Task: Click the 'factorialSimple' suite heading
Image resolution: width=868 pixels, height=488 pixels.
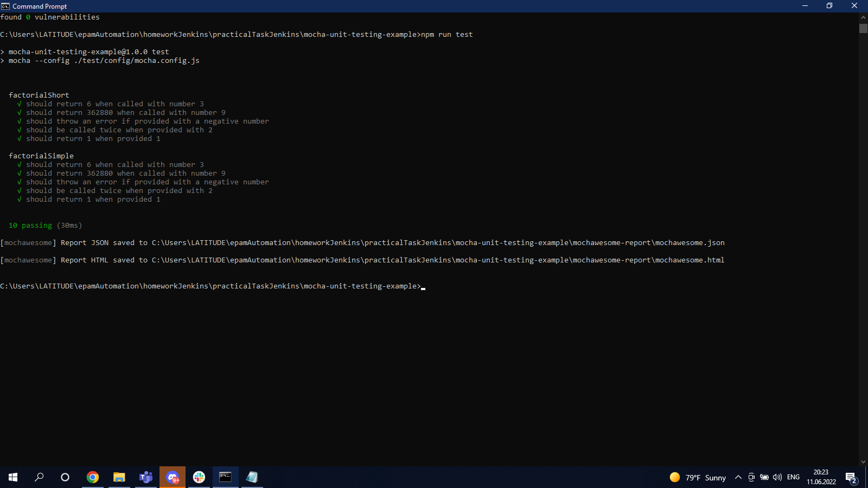Action: [x=41, y=156]
